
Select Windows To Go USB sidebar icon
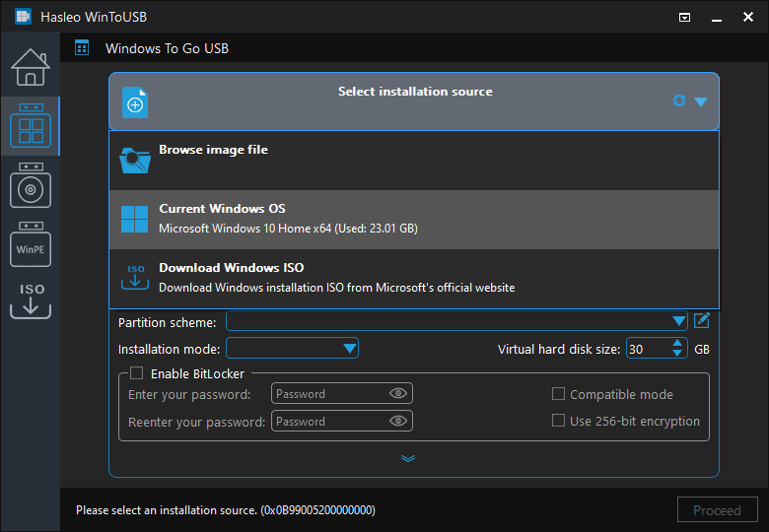[31, 126]
